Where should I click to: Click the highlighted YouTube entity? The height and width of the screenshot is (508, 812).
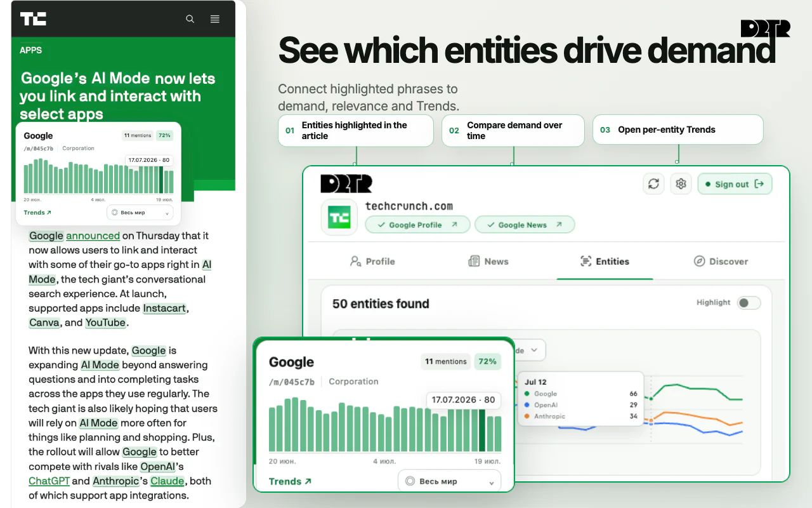pyautogui.click(x=105, y=323)
